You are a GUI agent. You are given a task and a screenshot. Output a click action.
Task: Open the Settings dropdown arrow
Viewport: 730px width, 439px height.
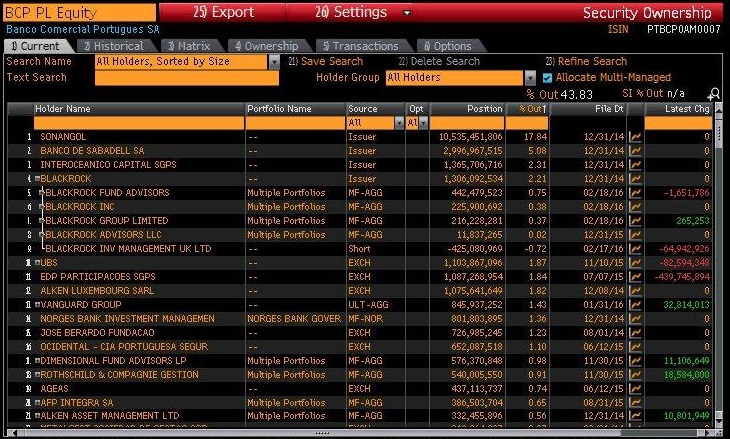point(407,13)
